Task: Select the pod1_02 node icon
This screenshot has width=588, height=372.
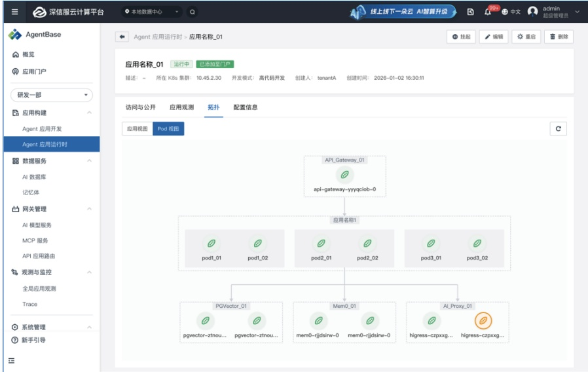Action: [257, 244]
